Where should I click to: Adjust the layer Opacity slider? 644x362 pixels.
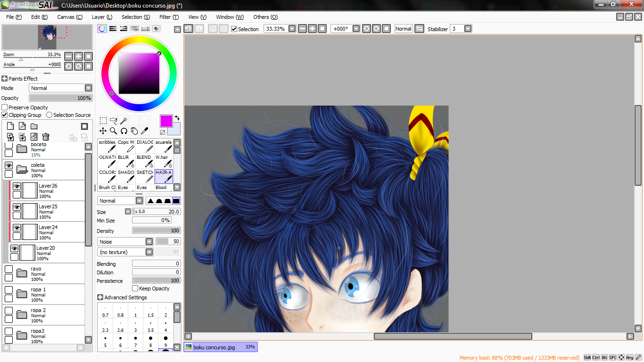tap(60, 98)
